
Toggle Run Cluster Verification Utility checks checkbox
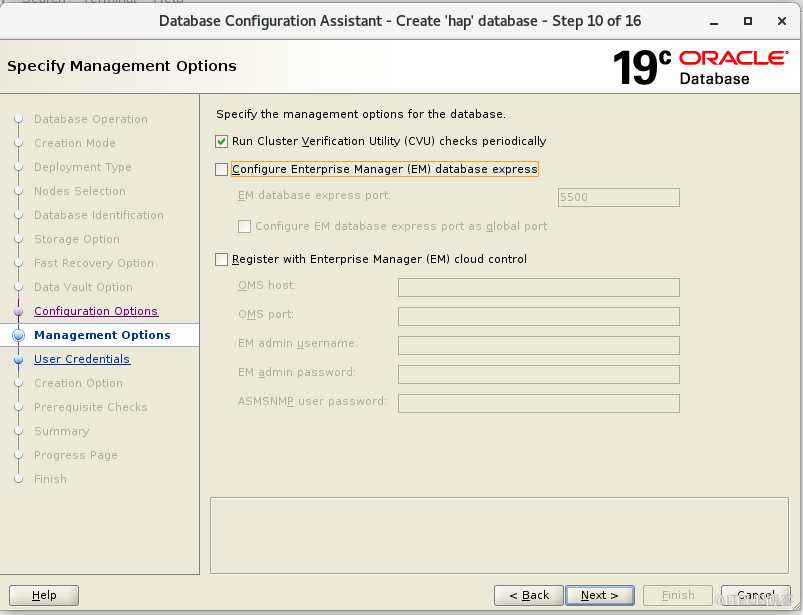coord(221,141)
